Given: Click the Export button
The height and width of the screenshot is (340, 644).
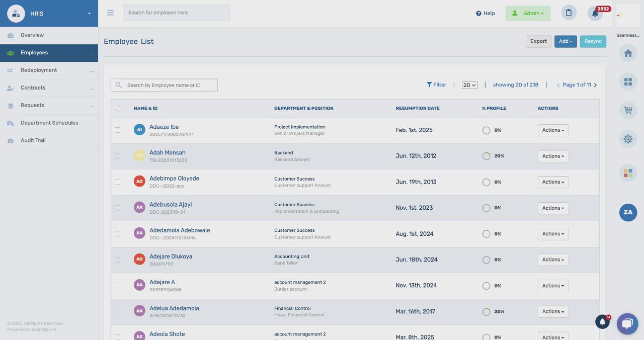Looking at the screenshot, I should point(538,41).
